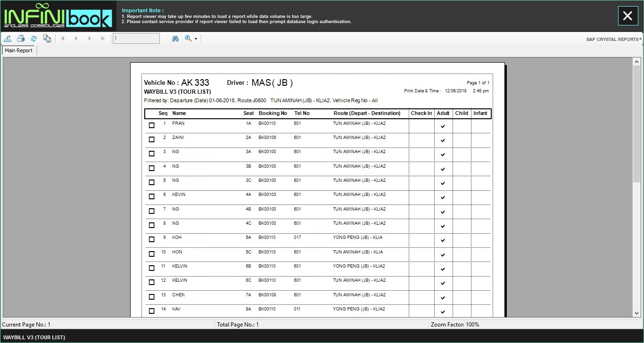The image size is (644, 343).
Task: Click the Driver MAS( JB ) text
Action: point(260,82)
